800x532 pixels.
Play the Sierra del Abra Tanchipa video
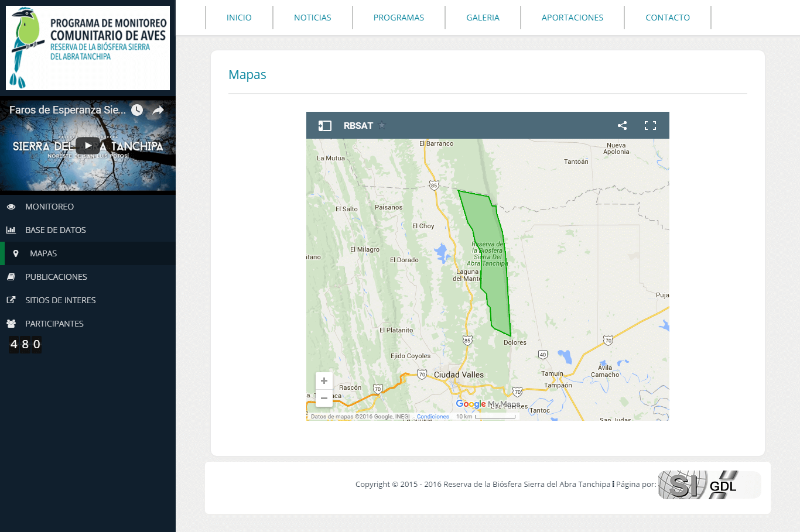pos(88,146)
